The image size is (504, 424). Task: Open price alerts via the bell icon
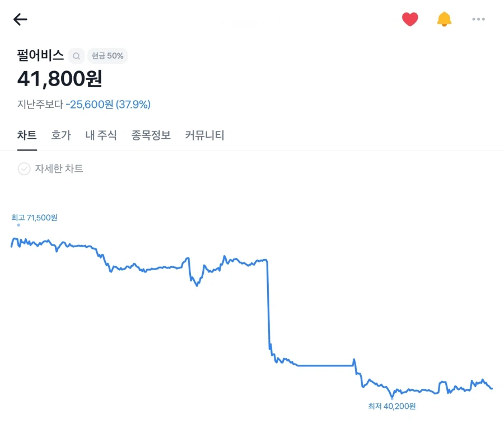pyautogui.click(x=444, y=20)
